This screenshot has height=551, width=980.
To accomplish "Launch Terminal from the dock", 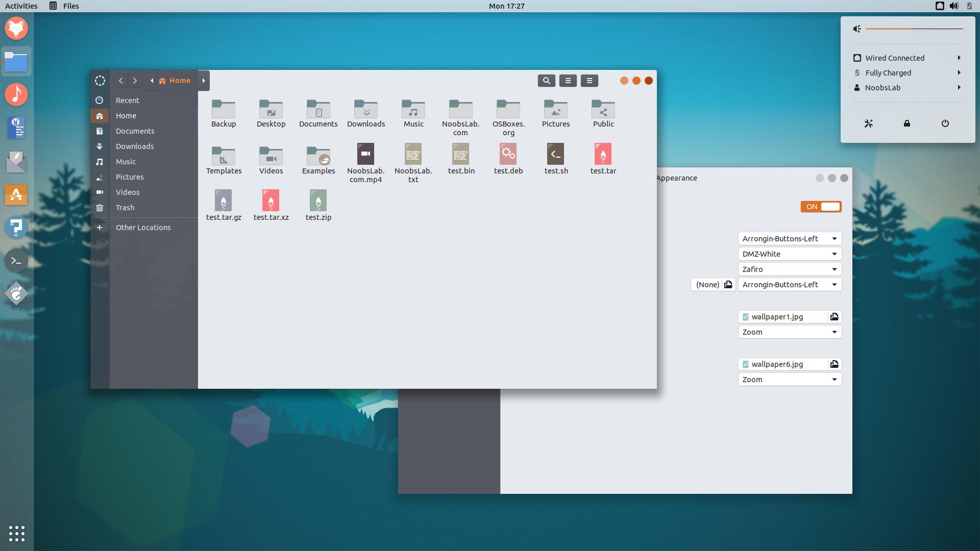I will coord(16,261).
